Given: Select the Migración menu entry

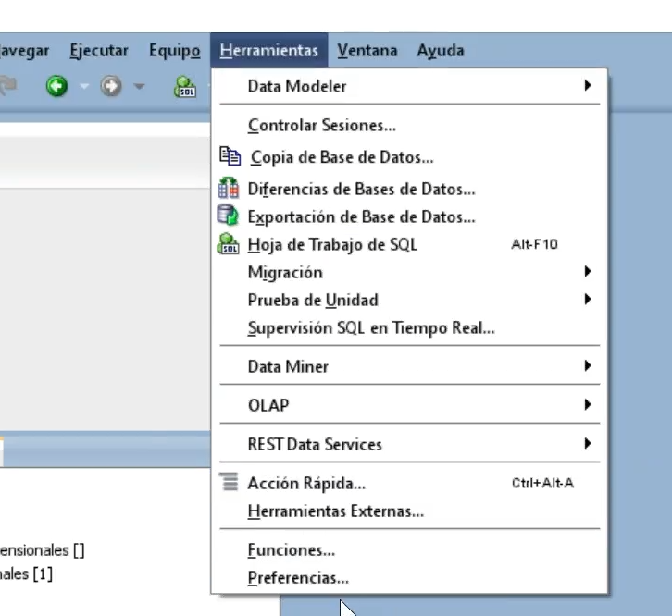Looking at the screenshot, I should 409,273.
